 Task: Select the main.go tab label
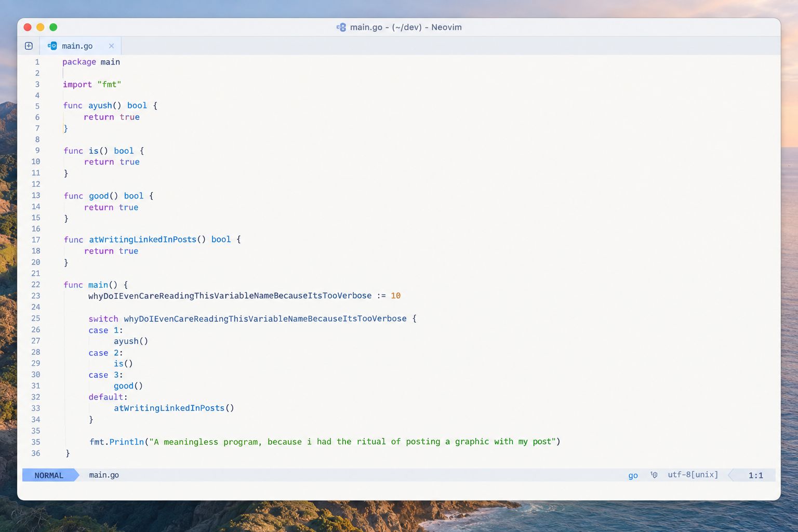point(77,46)
